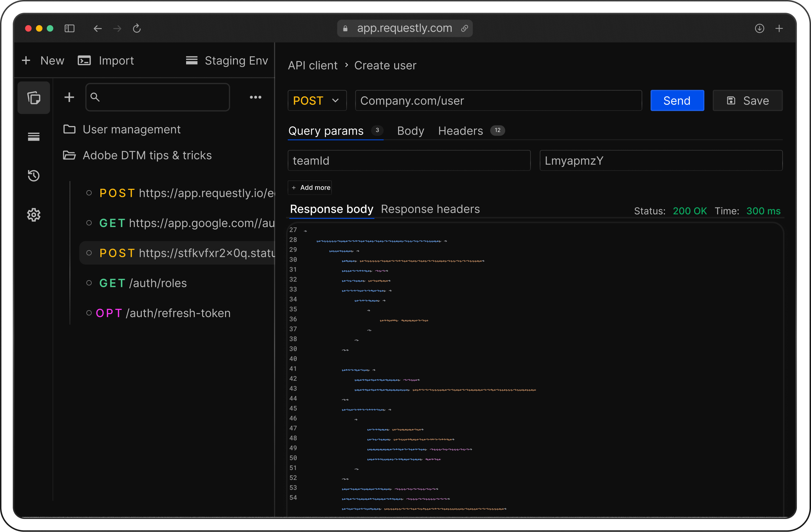Go forward with the browser forward arrow
Image resolution: width=811 pixels, height=532 pixels.
(x=117, y=28)
